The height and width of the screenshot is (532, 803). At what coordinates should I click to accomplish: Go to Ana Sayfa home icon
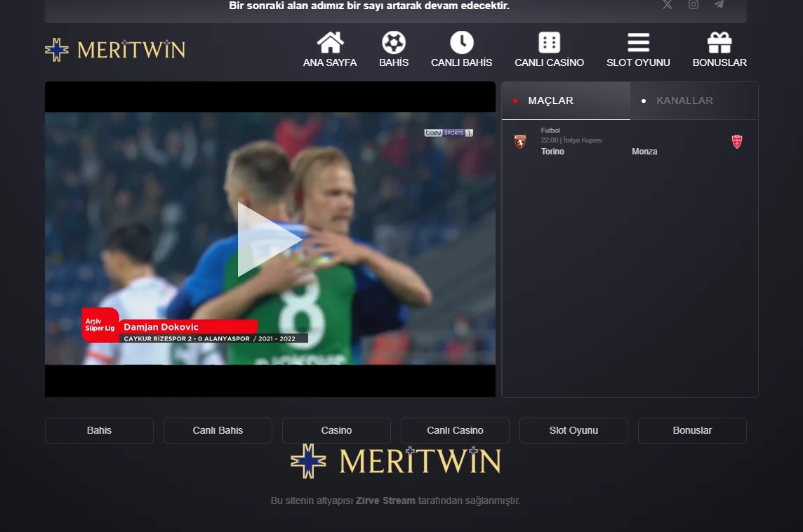tap(330, 43)
